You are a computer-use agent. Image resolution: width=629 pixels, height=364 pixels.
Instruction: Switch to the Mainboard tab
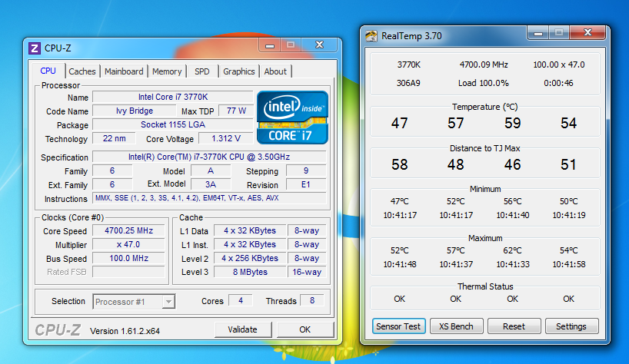(x=124, y=71)
